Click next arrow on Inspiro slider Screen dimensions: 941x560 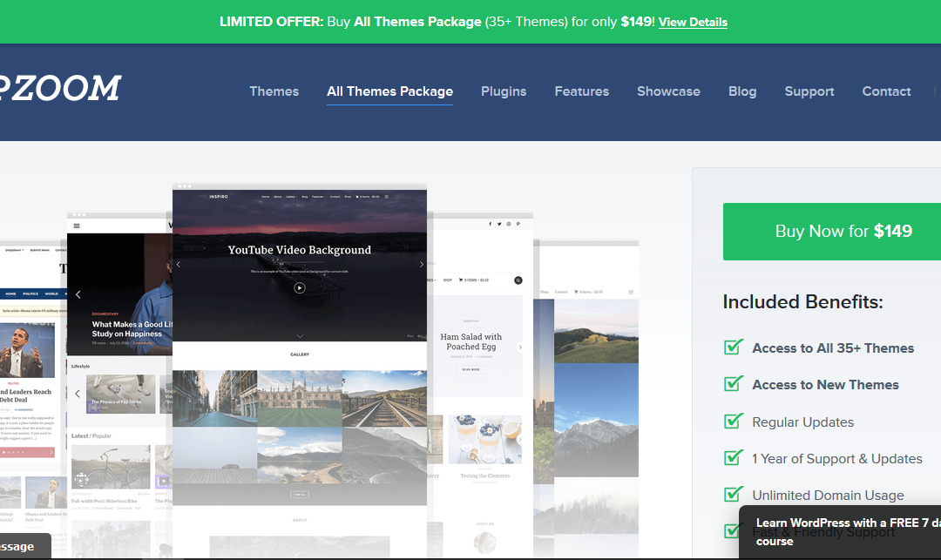pos(422,265)
